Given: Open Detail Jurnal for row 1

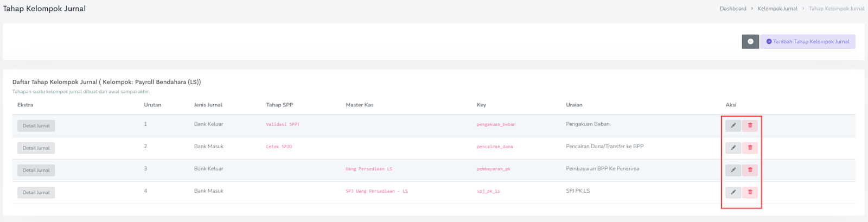Looking at the screenshot, I should pyautogui.click(x=36, y=126).
